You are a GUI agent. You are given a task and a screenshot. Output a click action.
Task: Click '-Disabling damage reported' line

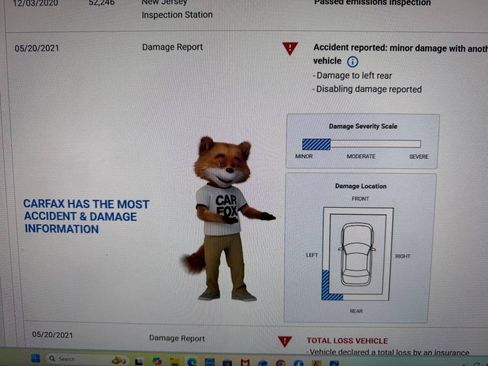pyautogui.click(x=367, y=89)
